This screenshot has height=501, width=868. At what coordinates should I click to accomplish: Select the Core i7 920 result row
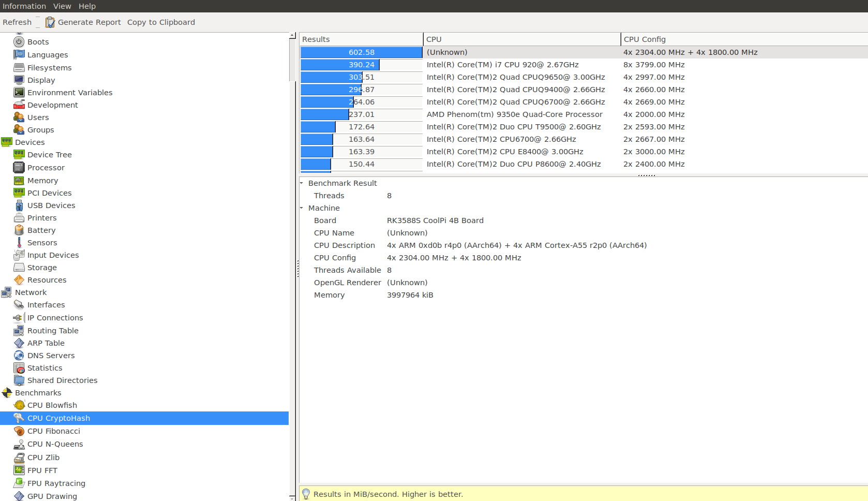tap(583, 65)
